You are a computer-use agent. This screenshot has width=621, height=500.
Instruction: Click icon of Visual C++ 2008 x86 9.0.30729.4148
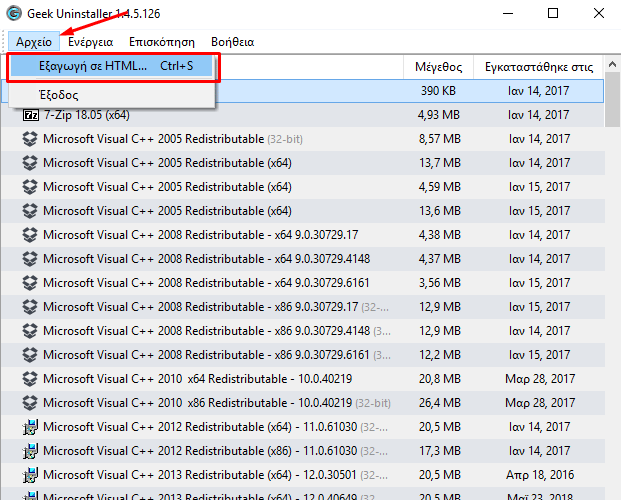pos(30,331)
